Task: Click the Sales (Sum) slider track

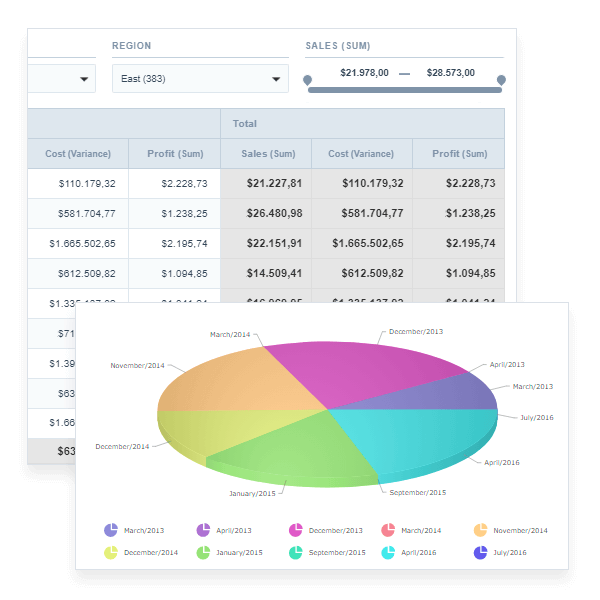Action: point(404,90)
